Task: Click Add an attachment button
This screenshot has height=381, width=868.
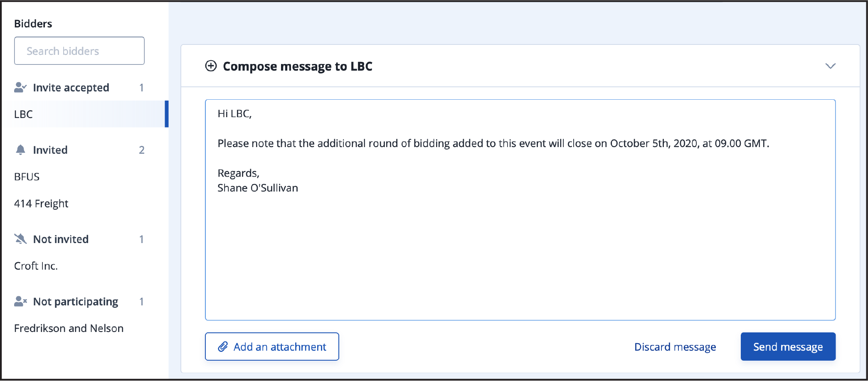Action: point(272,347)
